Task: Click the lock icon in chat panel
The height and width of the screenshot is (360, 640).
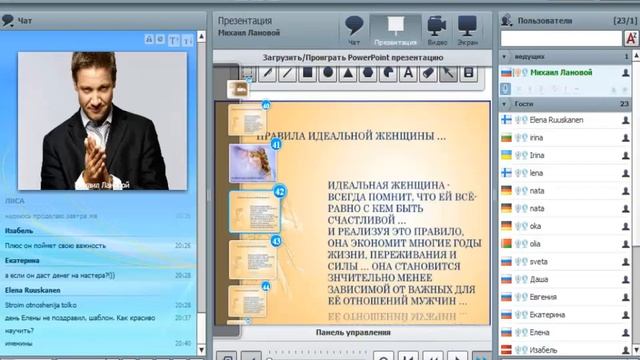Action: tap(149, 39)
